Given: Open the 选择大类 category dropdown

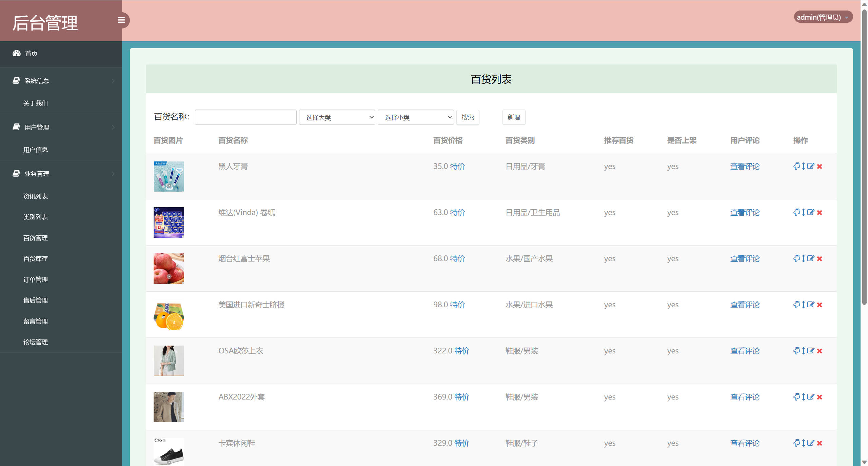Looking at the screenshot, I should (x=337, y=117).
